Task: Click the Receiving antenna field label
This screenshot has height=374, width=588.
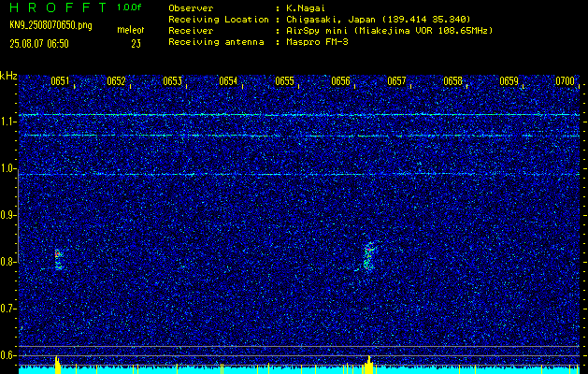Action: [x=216, y=42]
